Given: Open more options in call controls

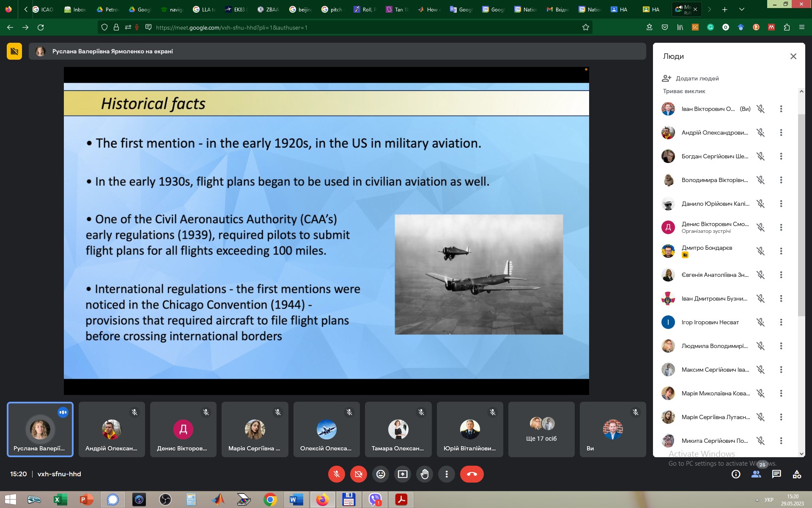Looking at the screenshot, I should (447, 474).
